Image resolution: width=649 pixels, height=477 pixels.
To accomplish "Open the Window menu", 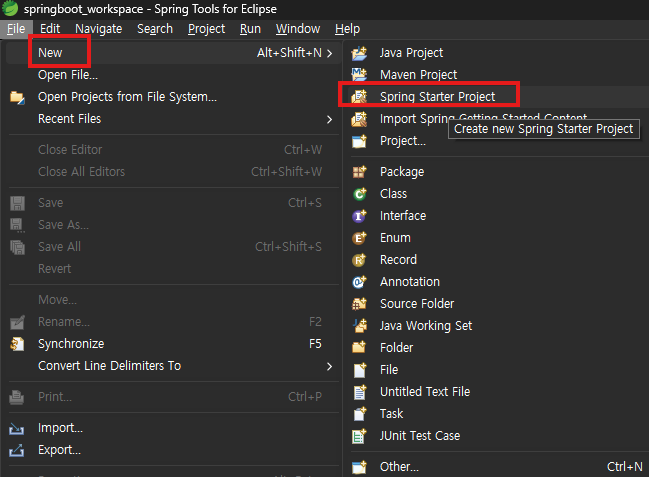I will coord(298,29).
